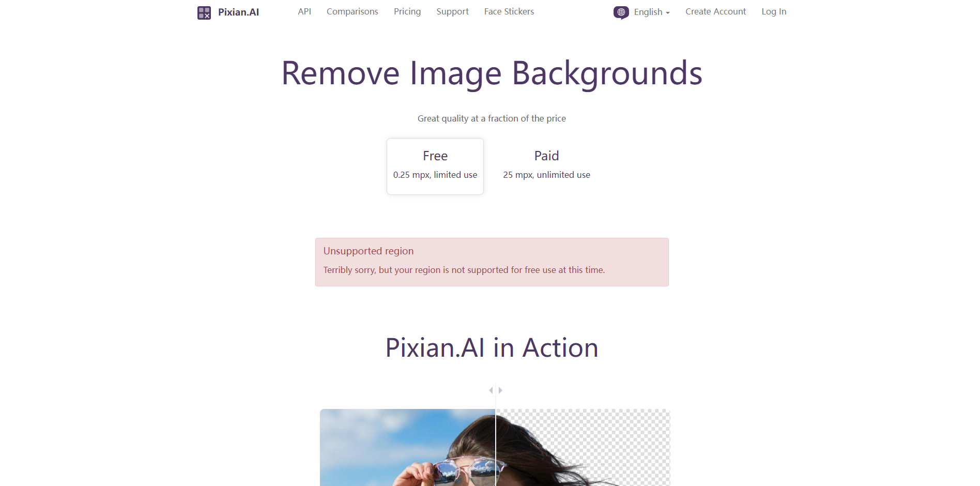This screenshot has height=486, width=980.
Task: Click the Pixian.AI logo icon
Action: pos(204,12)
